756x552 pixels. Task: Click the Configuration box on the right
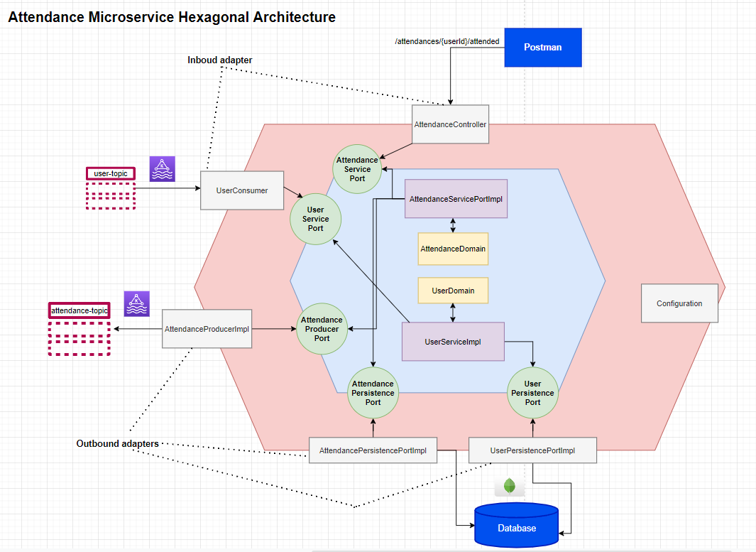pyautogui.click(x=679, y=303)
